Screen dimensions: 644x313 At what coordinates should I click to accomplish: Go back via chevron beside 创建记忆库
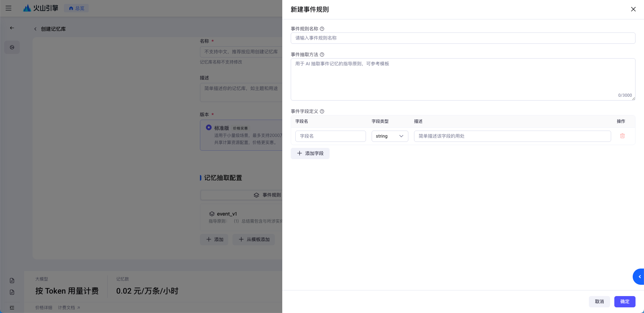[x=35, y=29]
